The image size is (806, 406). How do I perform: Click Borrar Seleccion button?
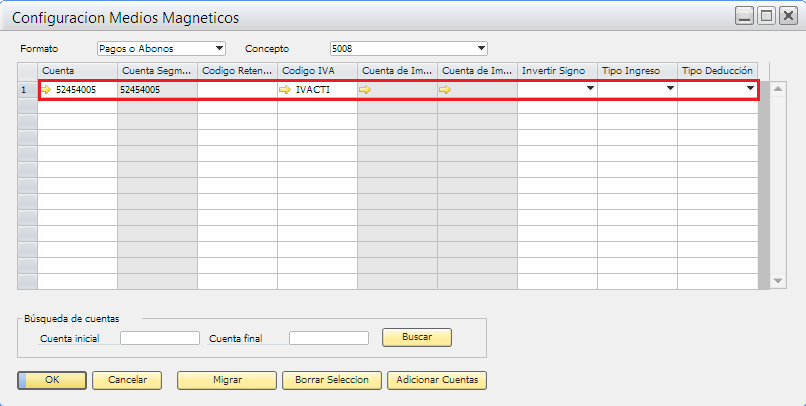pos(333,380)
